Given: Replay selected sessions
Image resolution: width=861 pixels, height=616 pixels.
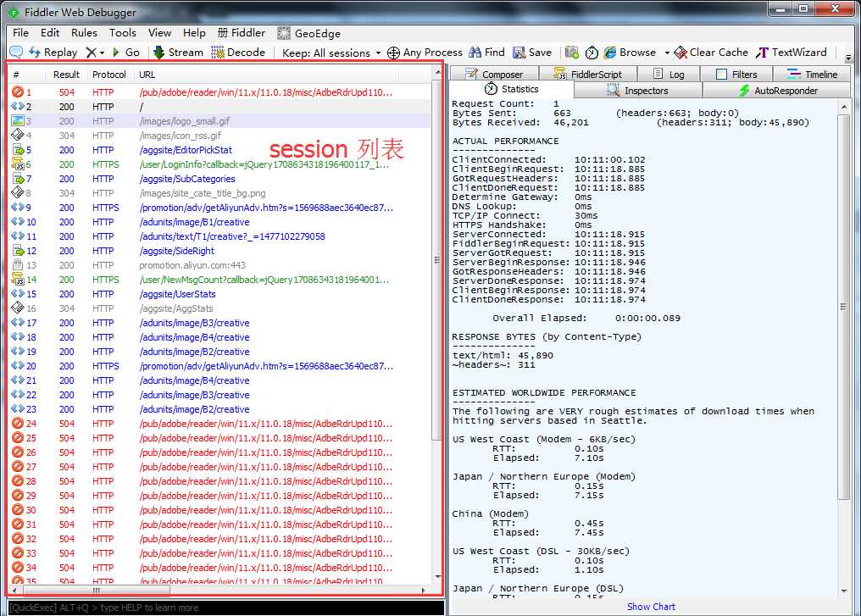Looking at the screenshot, I should [53, 53].
